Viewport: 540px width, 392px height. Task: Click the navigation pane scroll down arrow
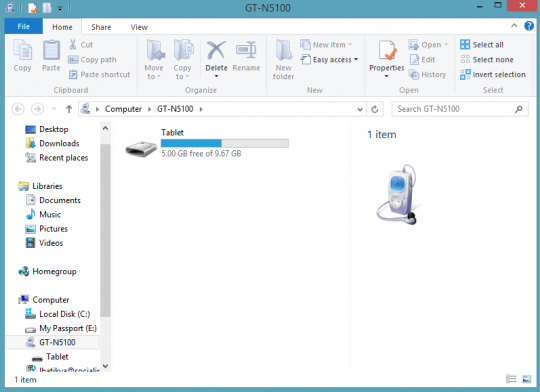(x=105, y=366)
